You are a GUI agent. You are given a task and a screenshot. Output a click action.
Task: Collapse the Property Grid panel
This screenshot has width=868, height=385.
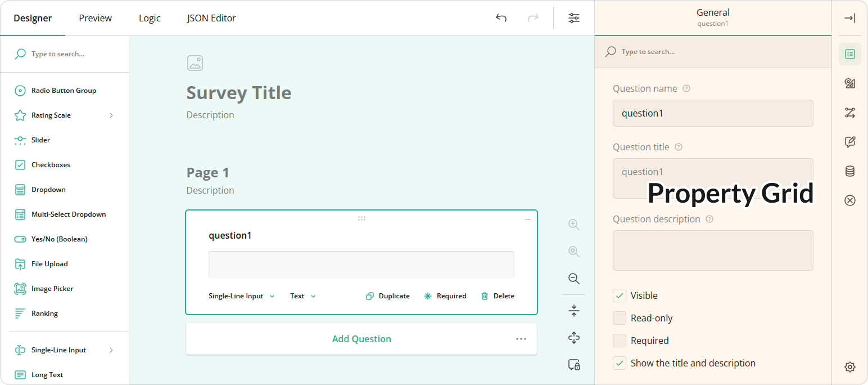pos(850,17)
